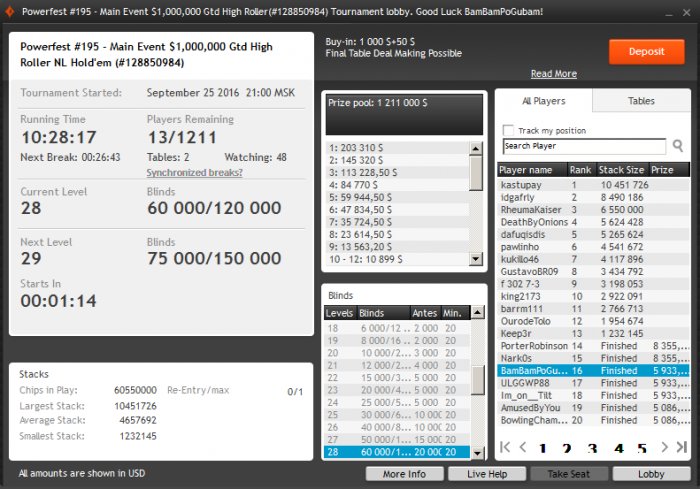The height and width of the screenshot is (489, 700).
Task: Click prize list scrollbar thumb
Action: tap(476, 173)
